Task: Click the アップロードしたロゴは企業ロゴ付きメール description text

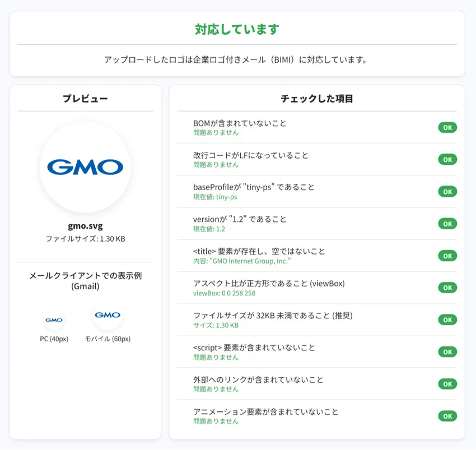Action: pyautogui.click(x=236, y=59)
